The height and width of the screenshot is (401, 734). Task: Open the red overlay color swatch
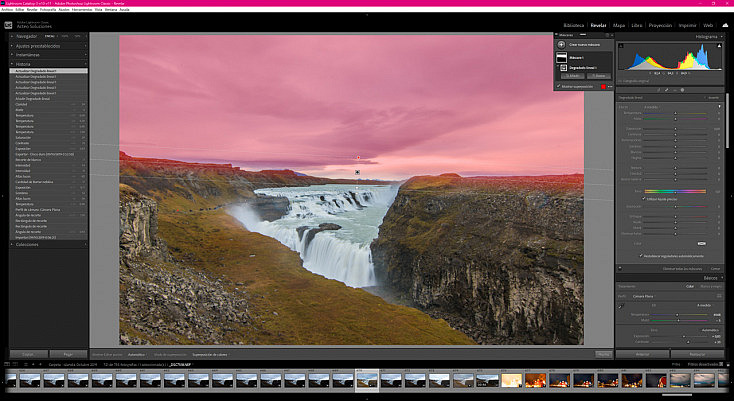click(x=603, y=87)
